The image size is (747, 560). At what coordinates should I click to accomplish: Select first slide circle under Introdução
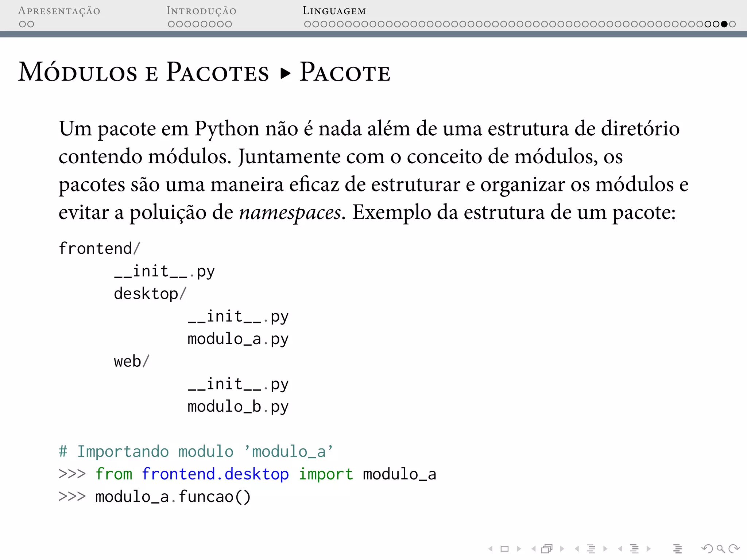coord(171,24)
